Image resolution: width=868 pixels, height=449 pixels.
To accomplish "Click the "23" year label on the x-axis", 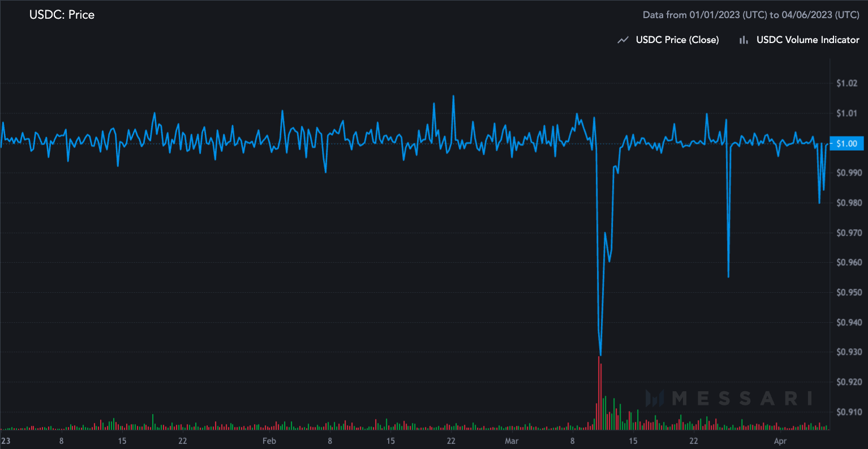I will [6, 441].
